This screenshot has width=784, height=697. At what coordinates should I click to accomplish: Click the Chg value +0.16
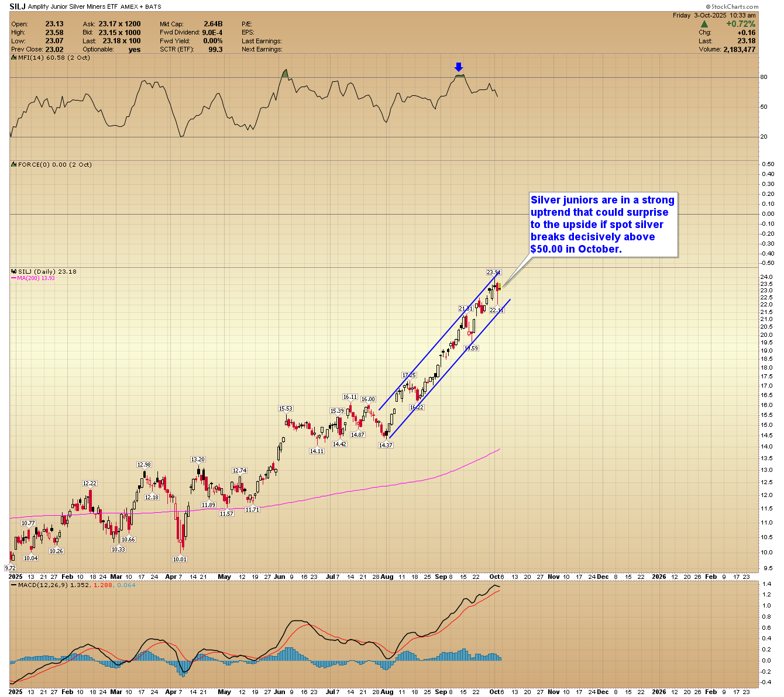pos(746,33)
